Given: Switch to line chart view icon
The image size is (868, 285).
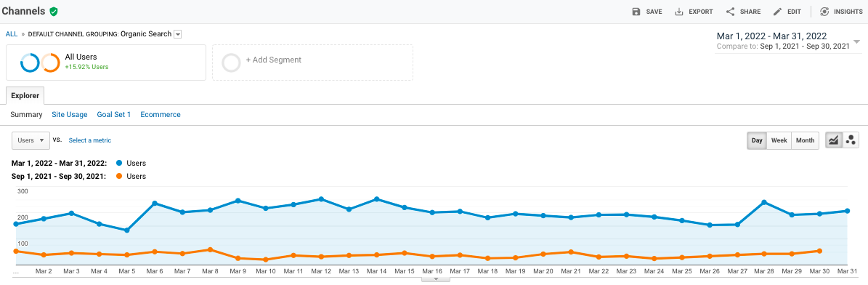Looking at the screenshot, I should click(x=833, y=140).
